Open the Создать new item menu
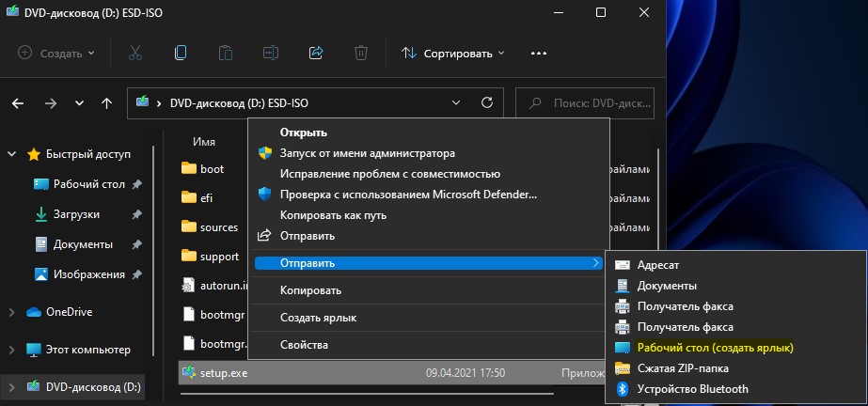Viewport: 868px width, 406px height. point(56,54)
